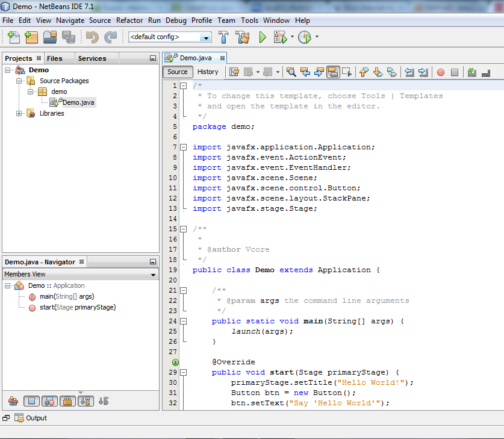Shift the selected line left

point(409,72)
